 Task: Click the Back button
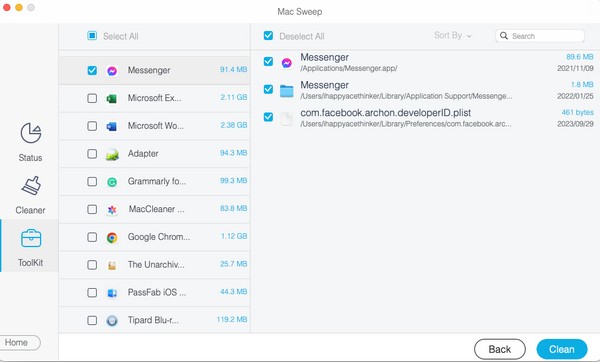pos(500,349)
